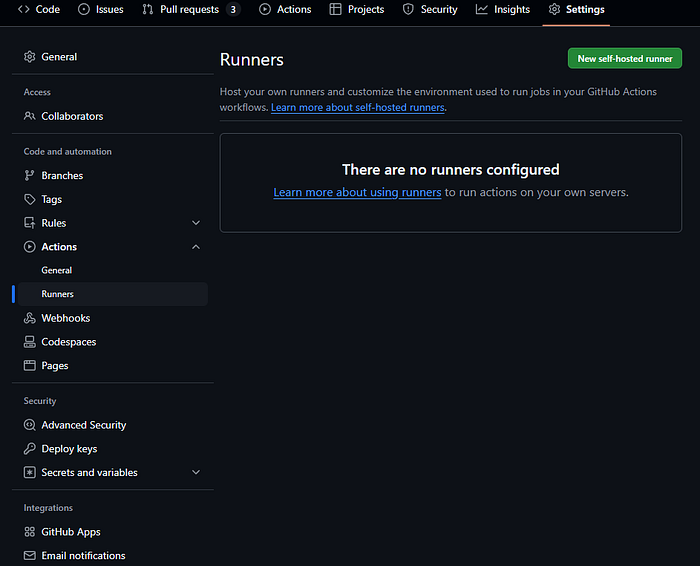Click the Issues circle-dot icon
Image resolution: width=700 pixels, height=566 pixels.
83,9
